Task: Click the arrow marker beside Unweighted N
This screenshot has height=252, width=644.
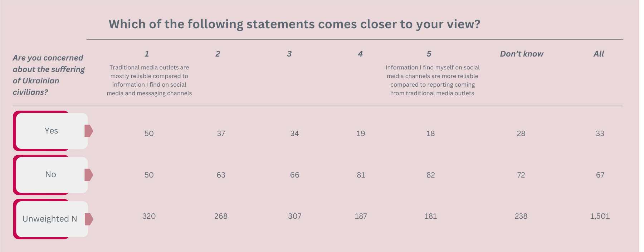Action: (89, 219)
